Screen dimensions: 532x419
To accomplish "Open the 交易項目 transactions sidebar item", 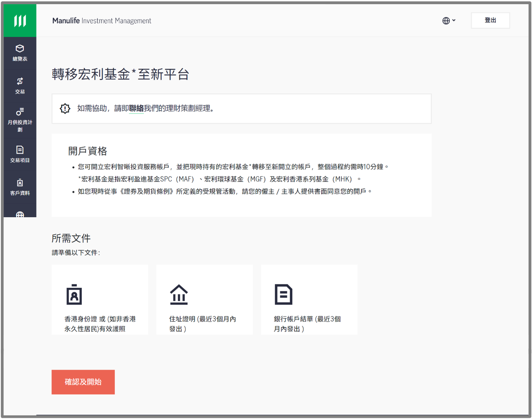I will coord(20,154).
